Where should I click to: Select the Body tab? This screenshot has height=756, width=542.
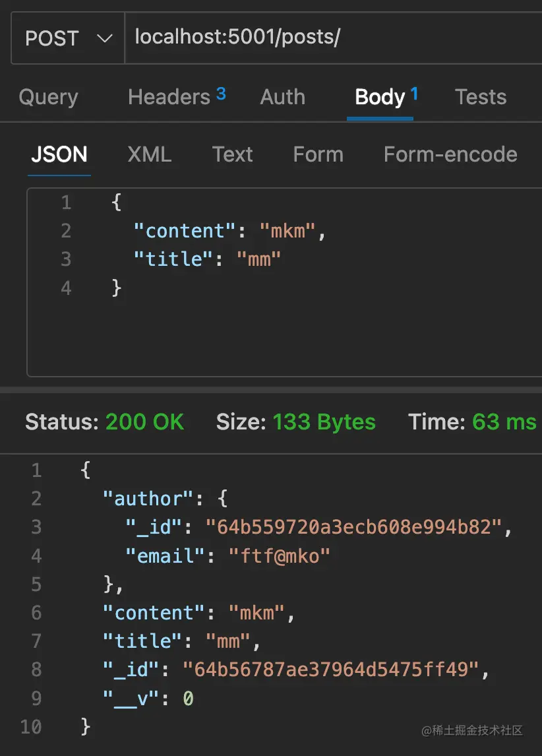click(x=380, y=97)
